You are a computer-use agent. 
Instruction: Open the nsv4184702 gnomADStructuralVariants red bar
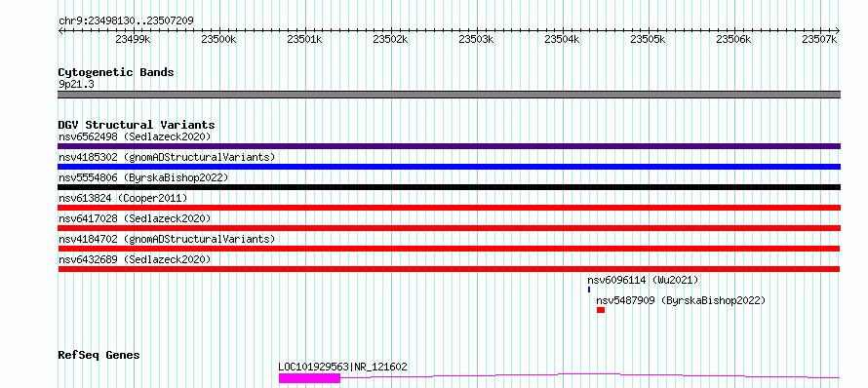tap(449, 249)
